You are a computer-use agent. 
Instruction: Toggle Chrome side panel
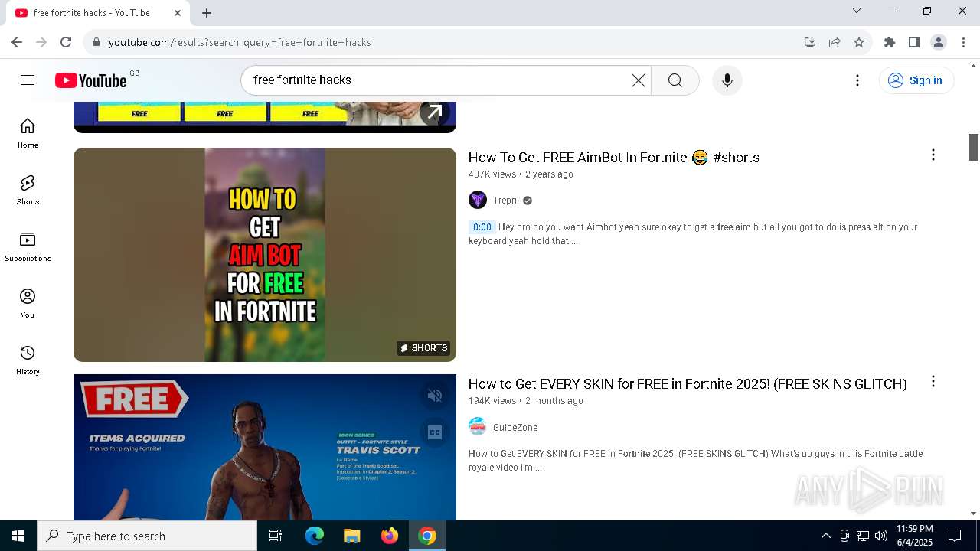click(914, 42)
